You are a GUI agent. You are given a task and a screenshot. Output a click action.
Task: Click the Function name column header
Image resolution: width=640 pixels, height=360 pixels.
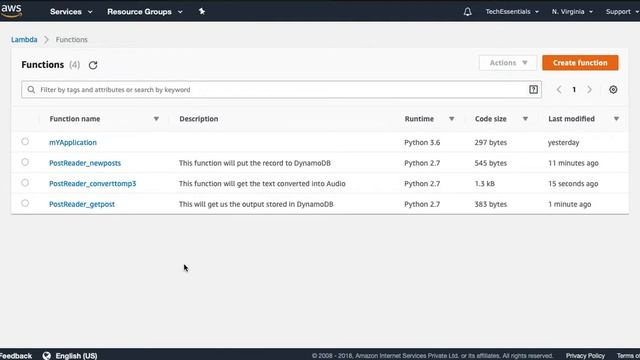(x=75, y=119)
